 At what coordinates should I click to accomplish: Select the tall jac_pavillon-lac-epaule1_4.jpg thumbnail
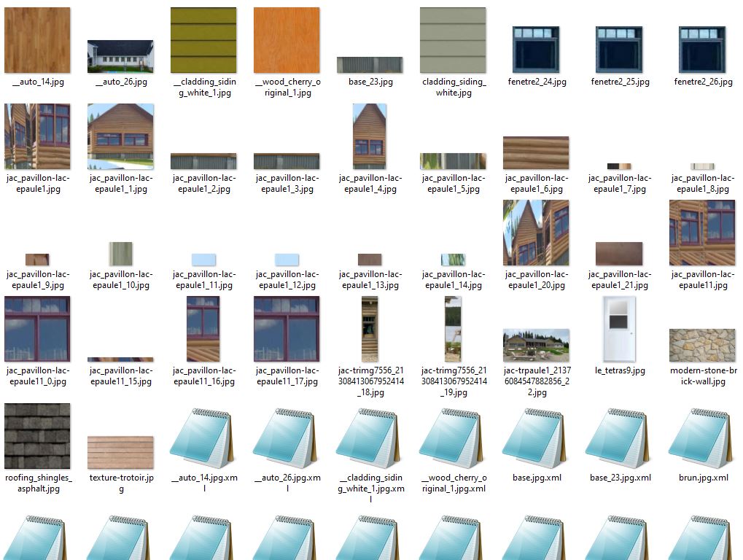click(x=370, y=136)
